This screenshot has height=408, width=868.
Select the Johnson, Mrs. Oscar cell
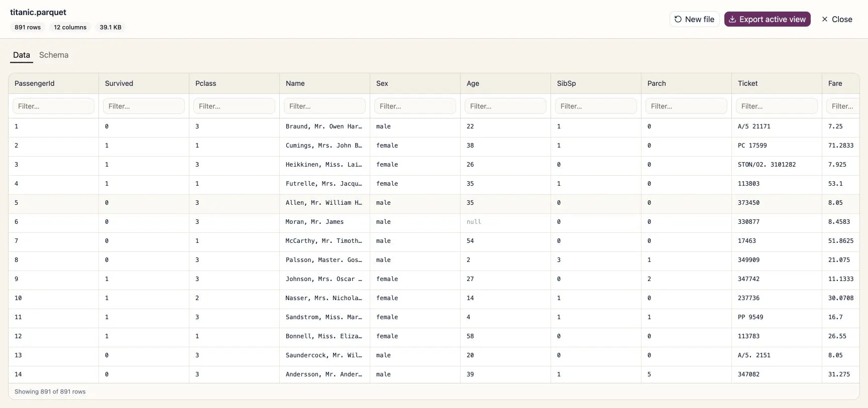(325, 279)
